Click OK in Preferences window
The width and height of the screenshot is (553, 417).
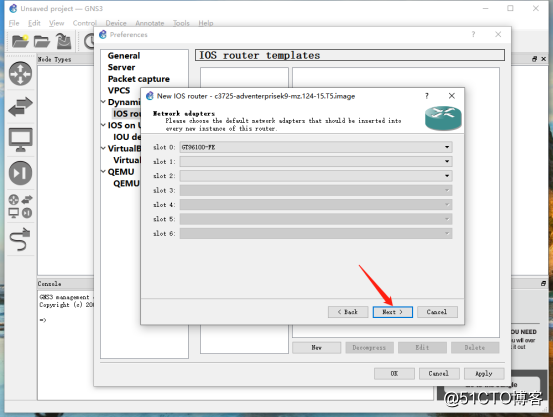click(x=394, y=374)
